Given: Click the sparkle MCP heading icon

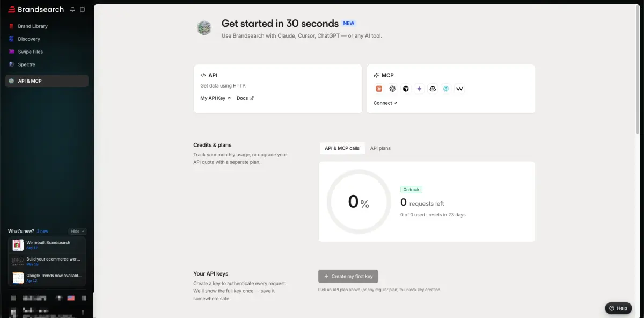Looking at the screenshot, I should [376, 76].
